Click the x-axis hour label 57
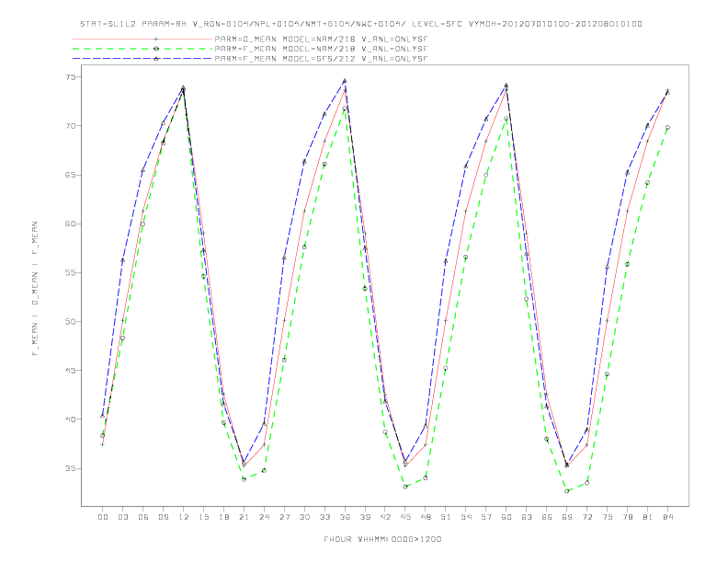 [486, 517]
